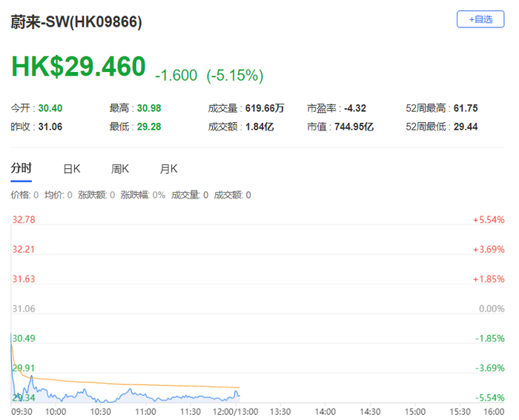Click the 成交额: 0 readout above chart
The height and width of the screenshot is (420, 519).
click(x=232, y=195)
